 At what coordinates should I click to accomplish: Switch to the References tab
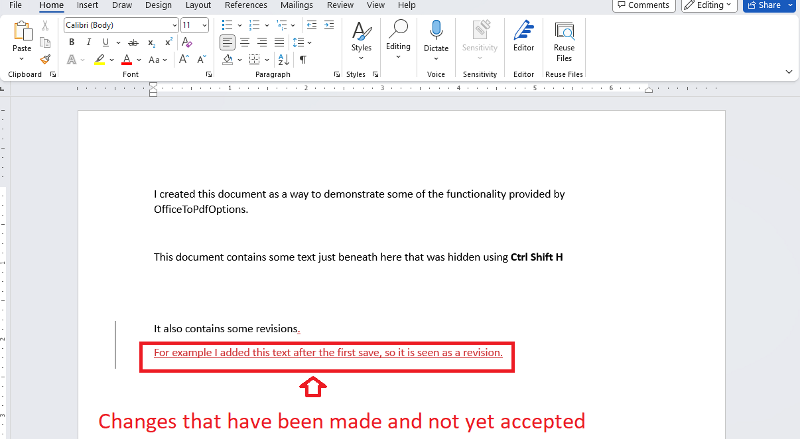(x=246, y=5)
